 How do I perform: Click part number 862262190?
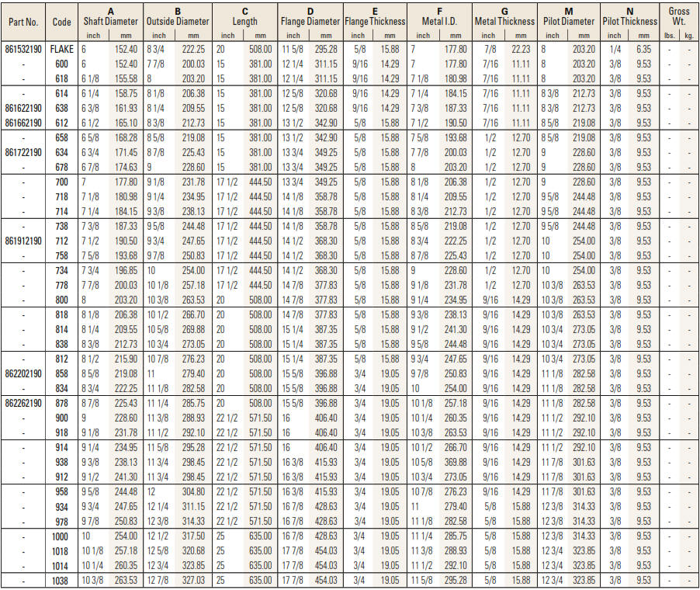[24, 403]
